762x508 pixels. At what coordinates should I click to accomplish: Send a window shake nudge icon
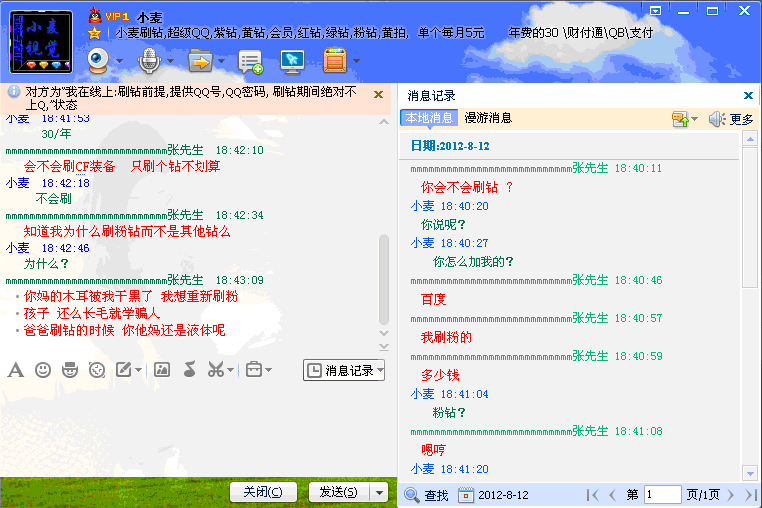pyautogui.click(x=97, y=370)
